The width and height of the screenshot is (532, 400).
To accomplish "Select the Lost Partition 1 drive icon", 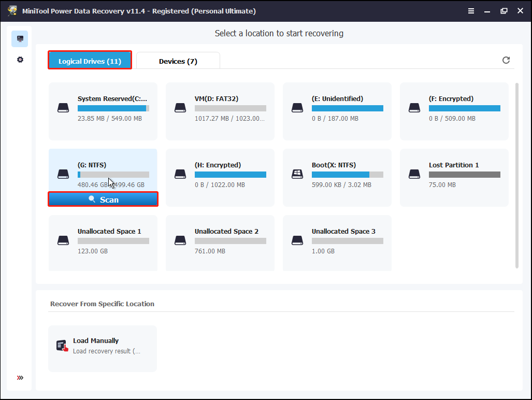I will click(x=414, y=174).
